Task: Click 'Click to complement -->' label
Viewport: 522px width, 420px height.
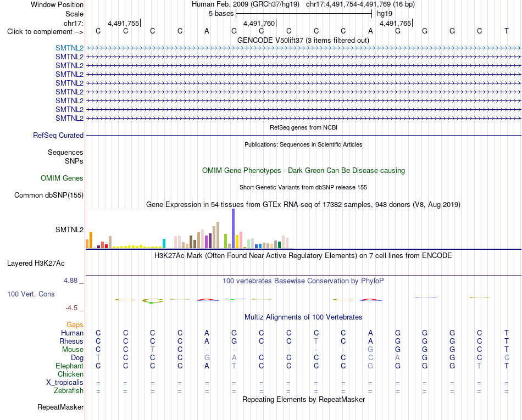Action: coord(45,32)
